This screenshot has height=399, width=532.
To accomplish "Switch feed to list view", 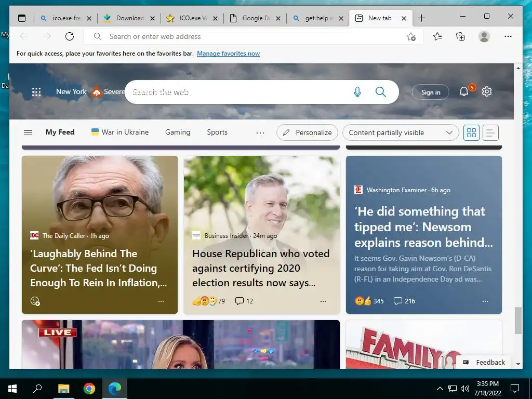I will click(490, 132).
